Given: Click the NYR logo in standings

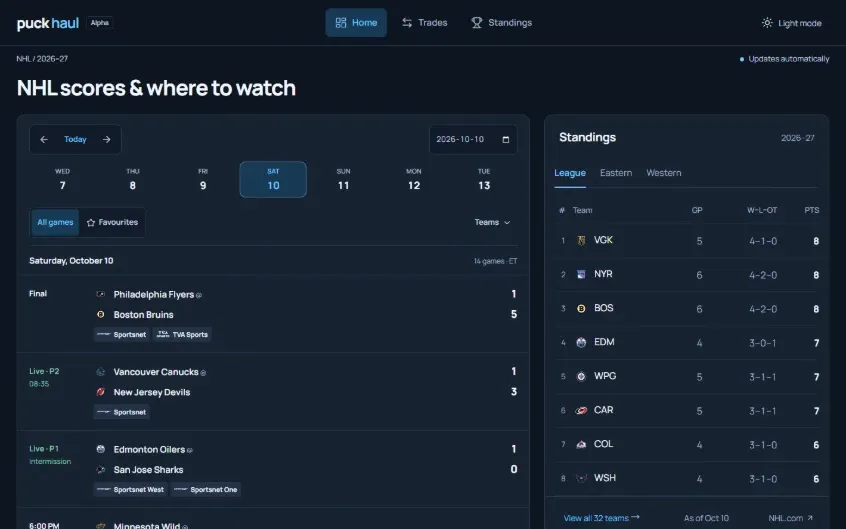Looking at the screenshot, I should click(x=581, y=275).
